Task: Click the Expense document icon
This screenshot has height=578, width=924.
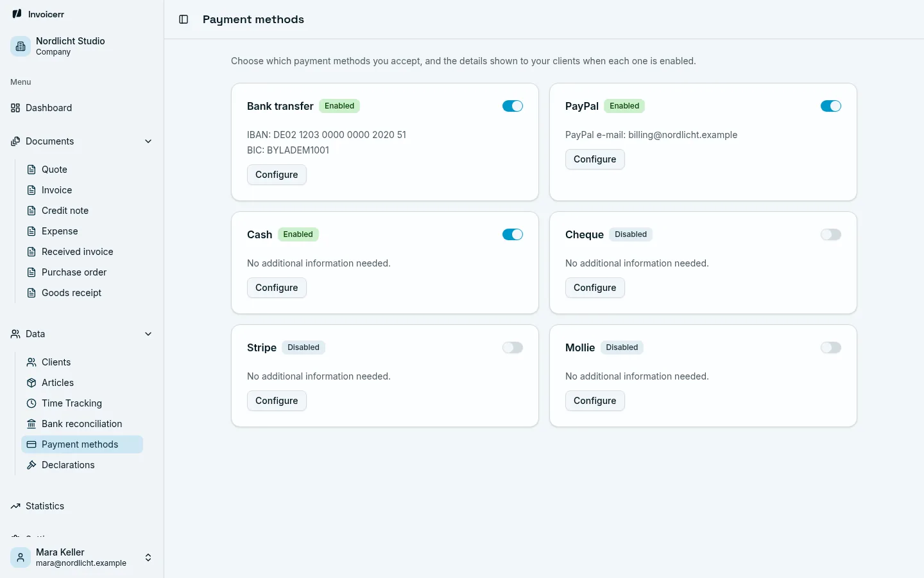Action: [x=31, y=231]
